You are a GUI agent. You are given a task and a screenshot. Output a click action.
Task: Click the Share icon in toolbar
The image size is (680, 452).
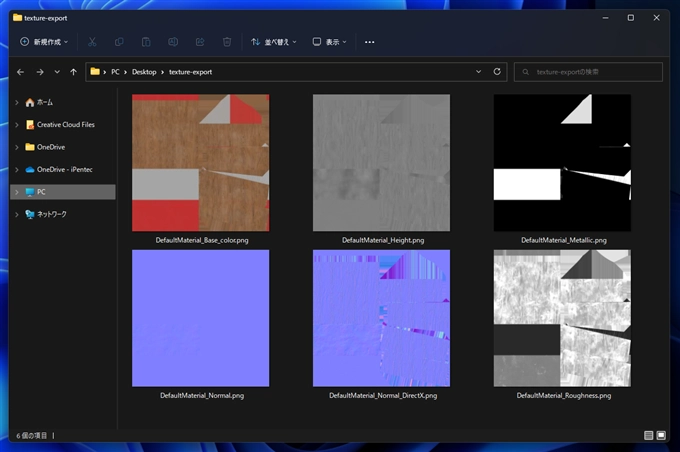pyautogui.click(x=200, y=42)
